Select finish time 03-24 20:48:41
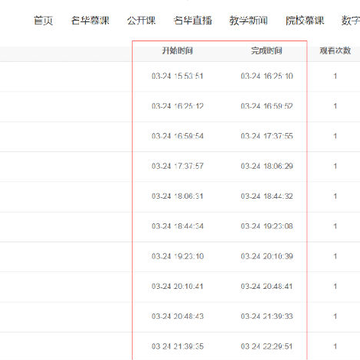360x360 pixels. [267, 286]
